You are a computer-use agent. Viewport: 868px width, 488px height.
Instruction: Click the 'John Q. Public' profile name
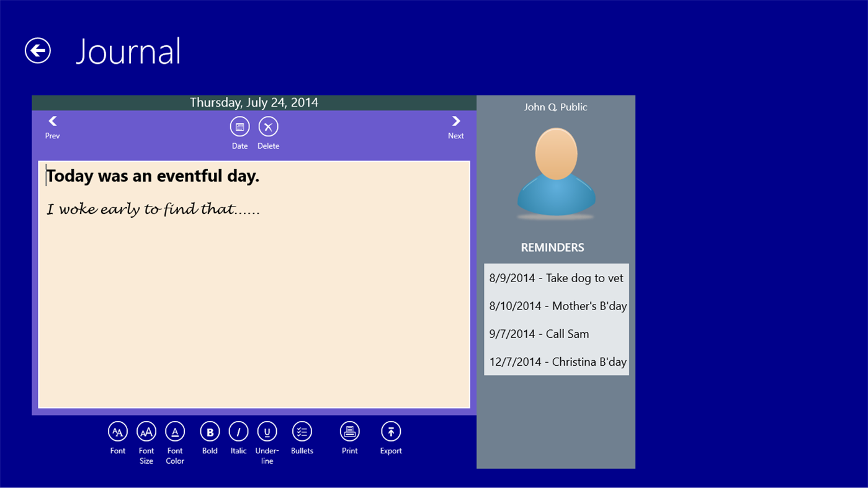(555, 107)
